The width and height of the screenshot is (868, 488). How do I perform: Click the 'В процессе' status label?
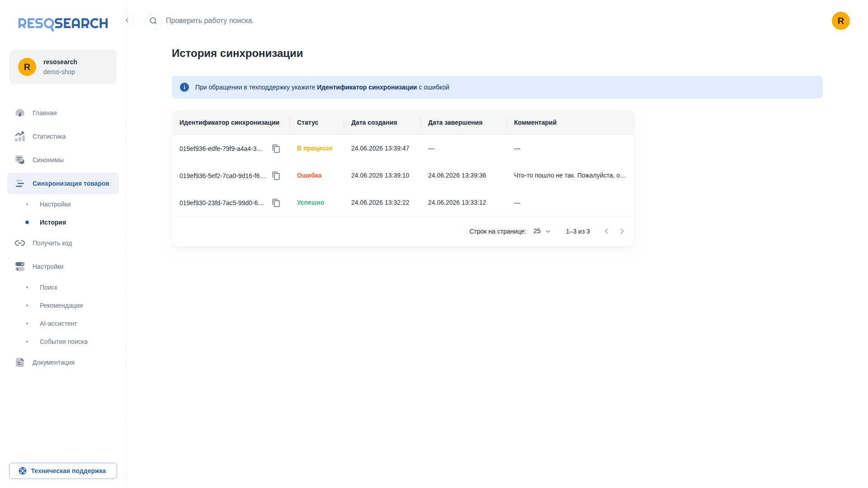(x=315, y=148)
